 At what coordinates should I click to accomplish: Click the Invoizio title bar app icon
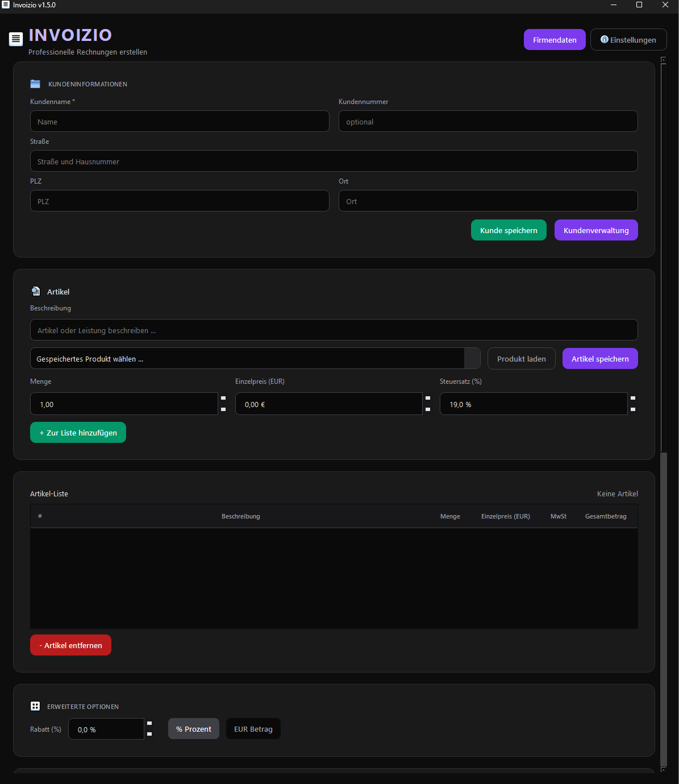click(6, 5)
